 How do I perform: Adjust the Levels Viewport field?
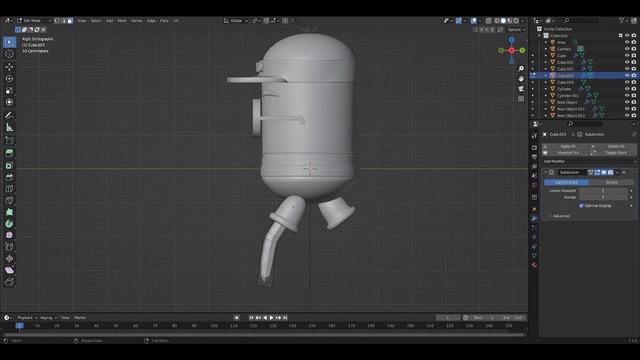pos(603,191)
